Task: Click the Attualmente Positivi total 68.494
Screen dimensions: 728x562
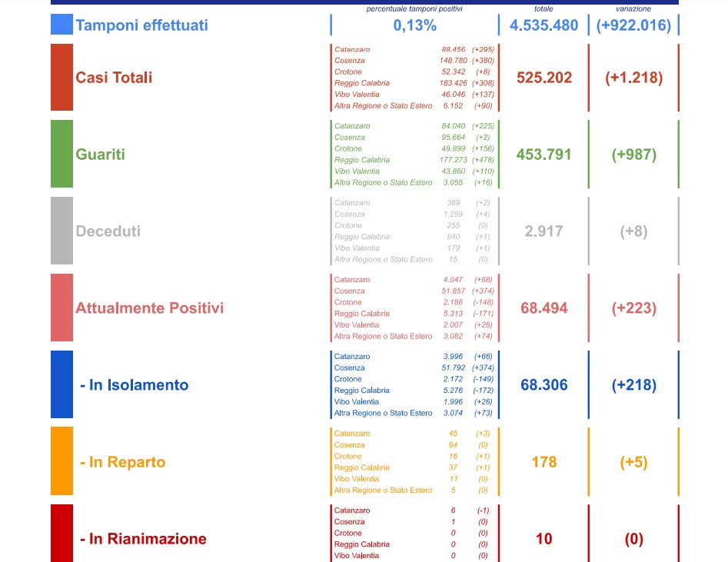Action: [x=544, y=308]
